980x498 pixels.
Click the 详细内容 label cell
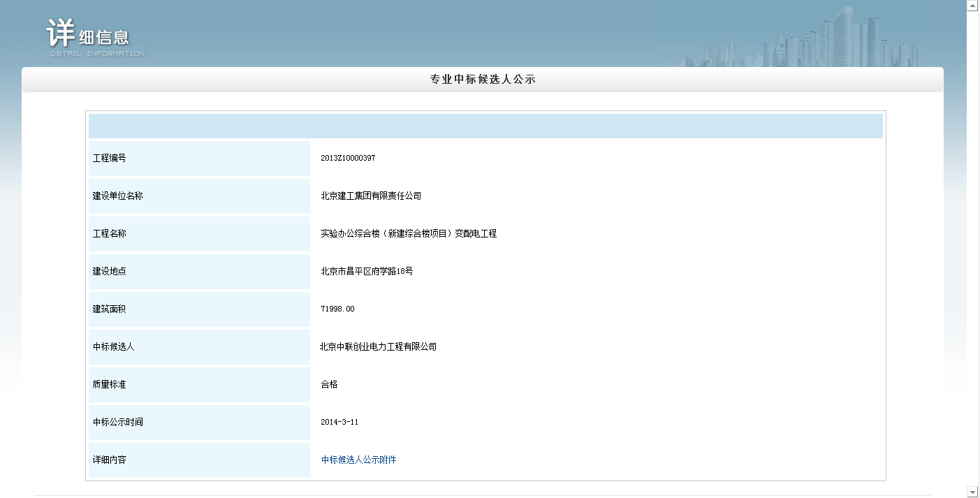pyautogui.click(x=199, y=460)
